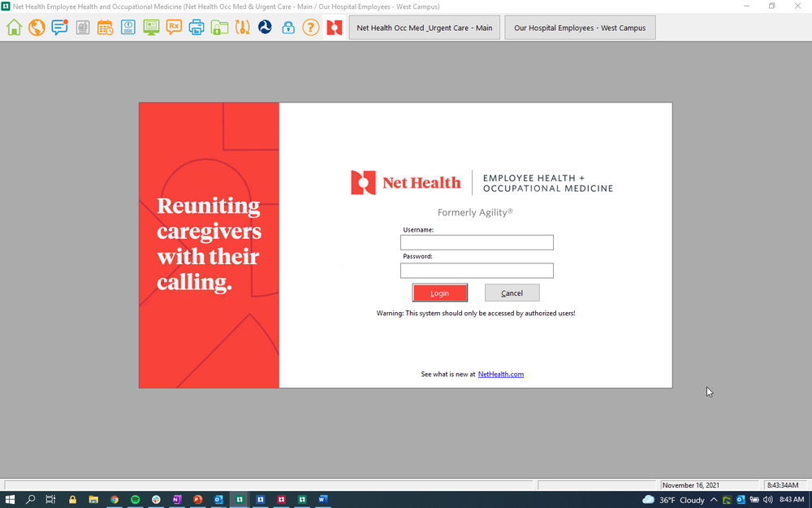Switch to the blue Net Health taskbar app

click(261, 500)
